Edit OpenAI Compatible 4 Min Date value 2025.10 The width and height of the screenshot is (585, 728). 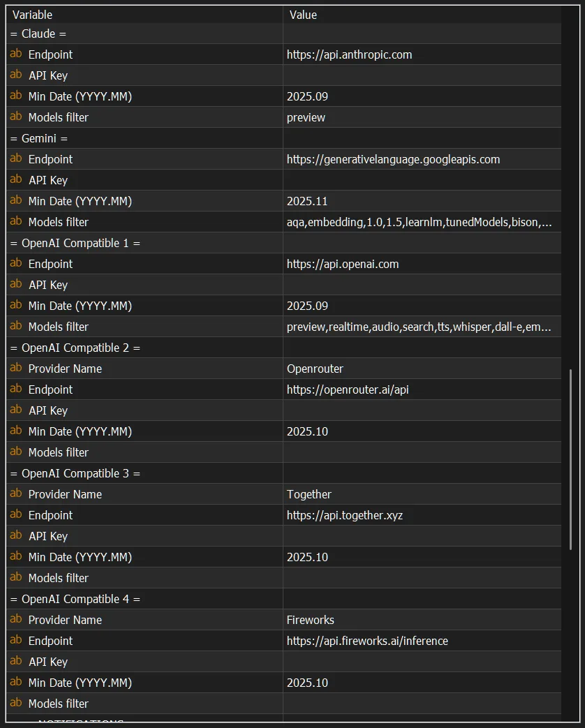pyautogui.click(x=422, y=683)
